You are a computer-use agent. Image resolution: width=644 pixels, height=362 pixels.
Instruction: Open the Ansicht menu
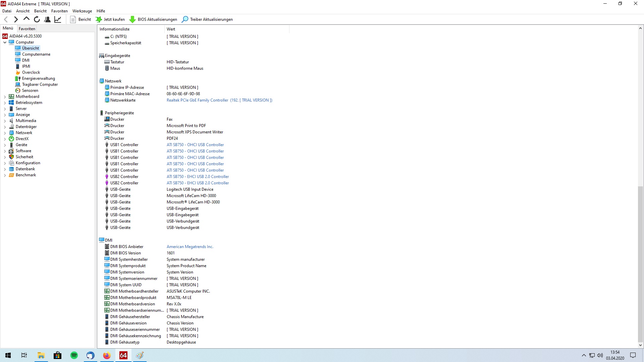click(23, 11)
